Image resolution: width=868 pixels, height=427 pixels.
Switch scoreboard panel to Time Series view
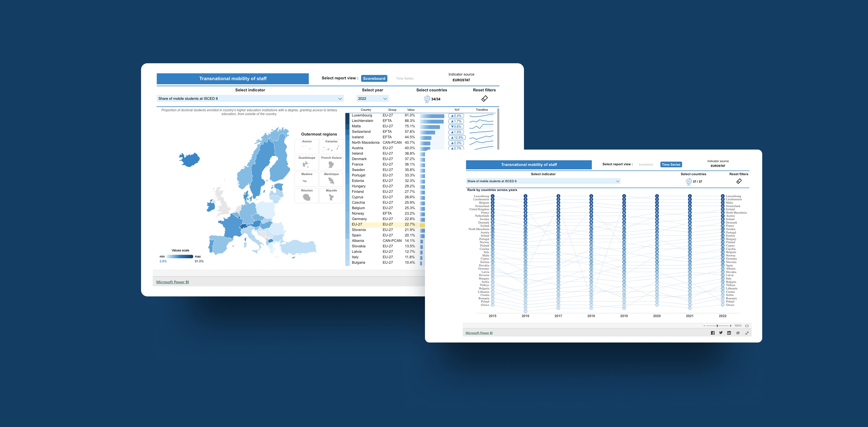coord(404,78)
